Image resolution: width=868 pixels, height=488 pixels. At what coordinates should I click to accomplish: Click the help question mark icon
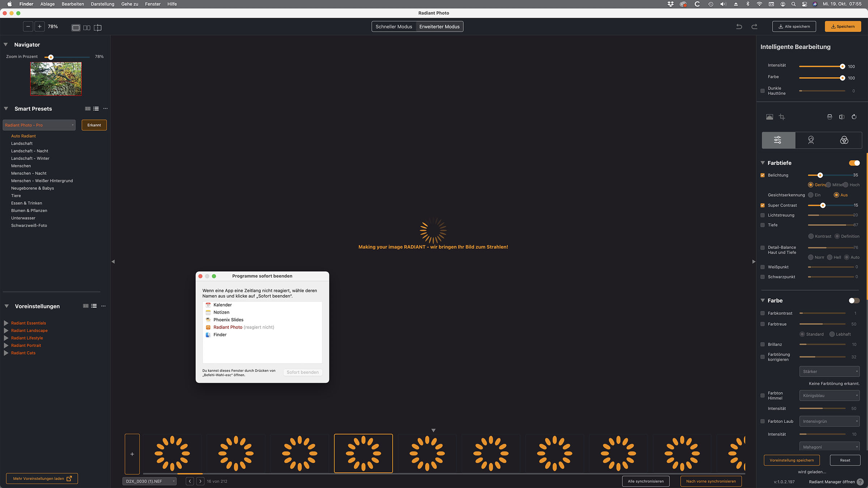(x=860, y=482)
